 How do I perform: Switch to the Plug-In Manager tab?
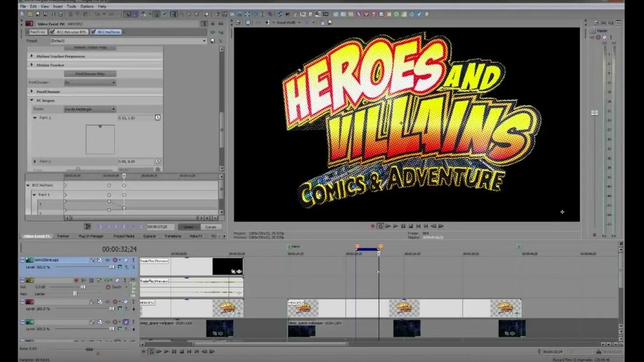click(x=91, y=236)
